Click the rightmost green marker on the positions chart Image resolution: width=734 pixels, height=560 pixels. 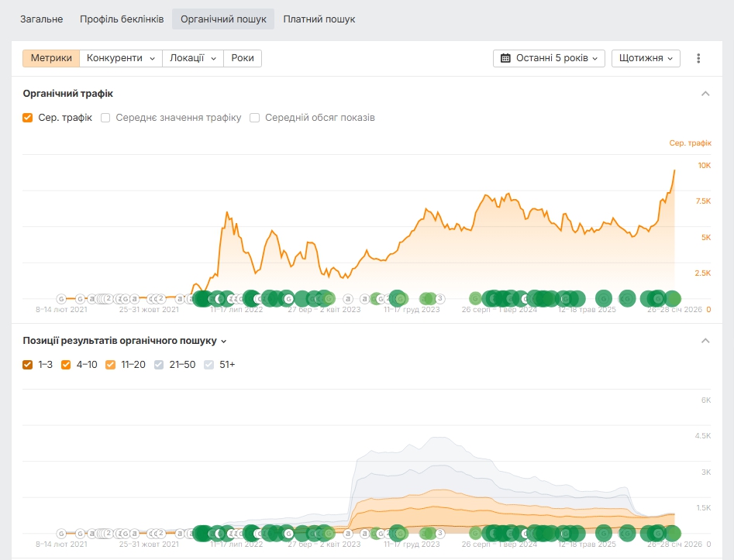672,533
